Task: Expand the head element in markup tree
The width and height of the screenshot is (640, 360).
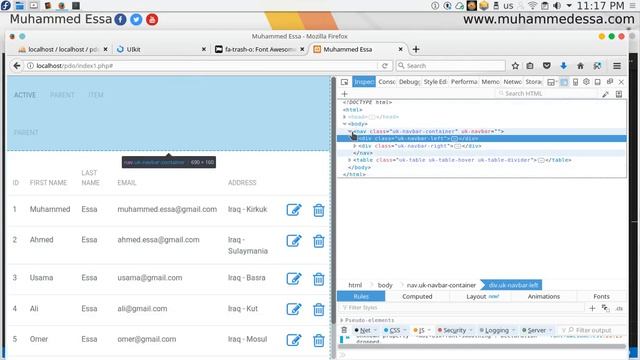Action: point(344,117)
